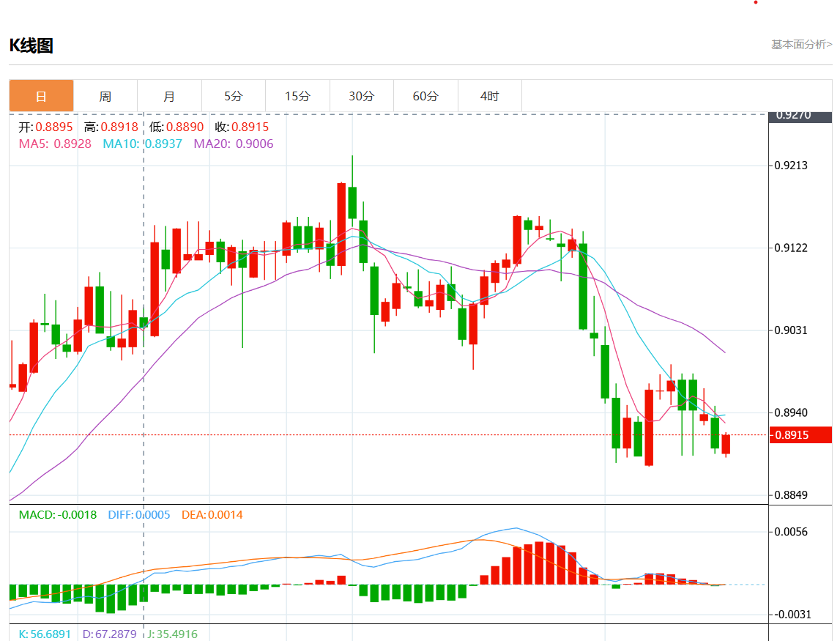This screenshot has height=641, width=840.
Task: Click the 0.9213 price axis label
Action: point(791,165)
